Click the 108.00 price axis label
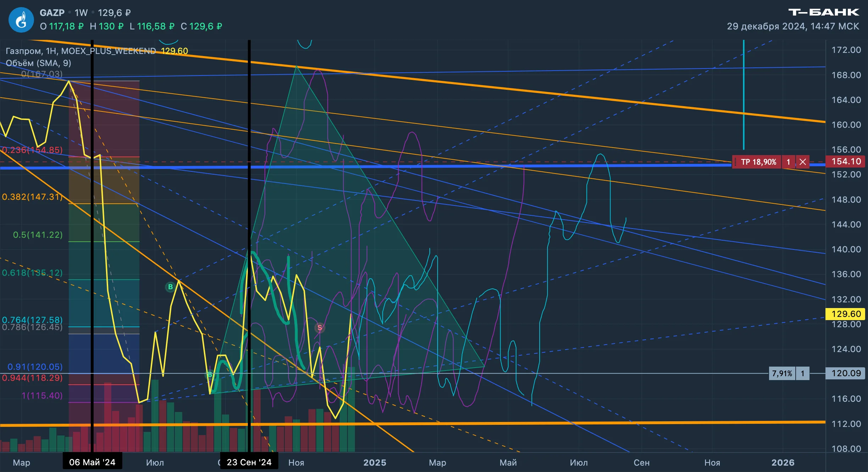The width and height of the screenshot is (868, 472). (846, 449)
